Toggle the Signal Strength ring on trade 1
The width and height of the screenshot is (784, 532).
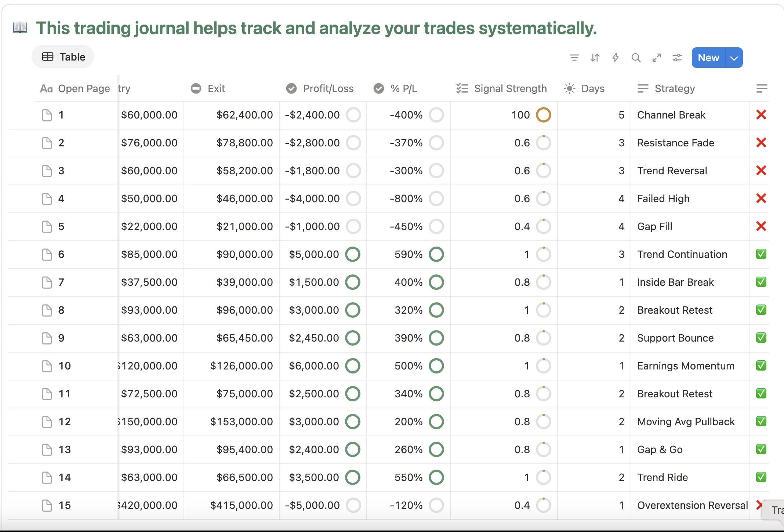click(x=543, y=115)
